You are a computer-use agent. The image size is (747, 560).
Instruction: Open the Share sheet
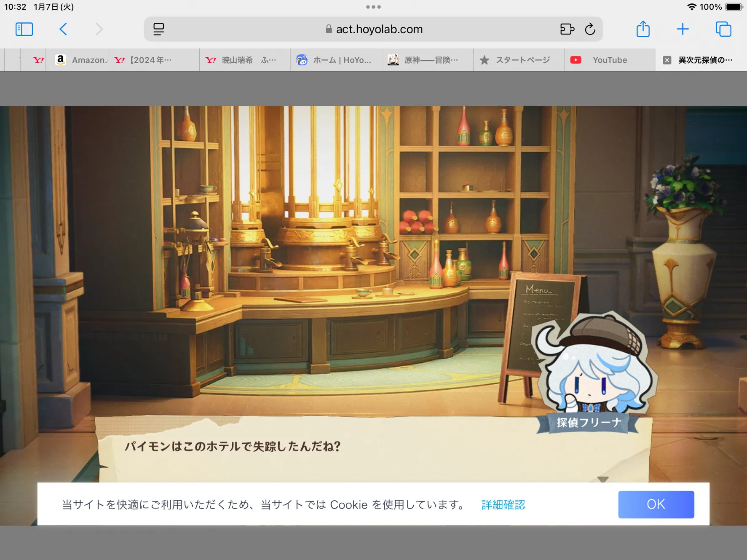pos(643,29)
